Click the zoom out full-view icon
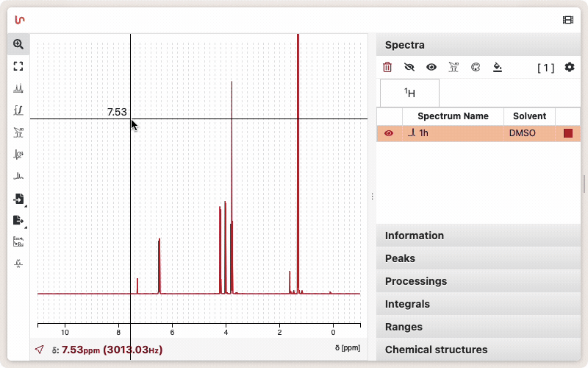588x368 pixels. click(x=18, y=66)
